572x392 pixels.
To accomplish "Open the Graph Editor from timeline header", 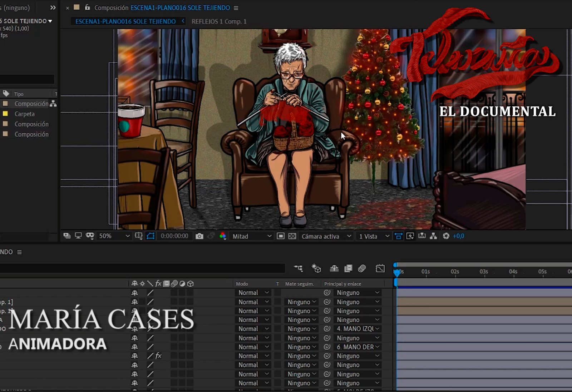I will pos(380,268).
